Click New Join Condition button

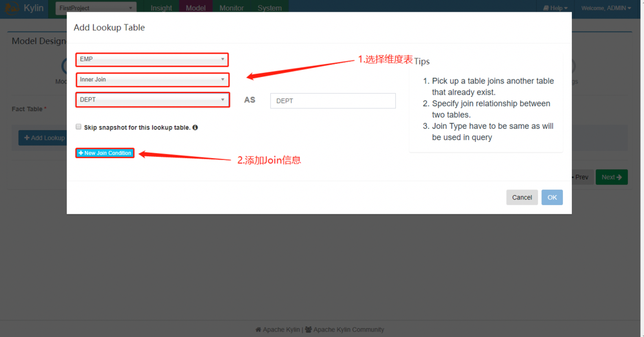coord(105,153)
